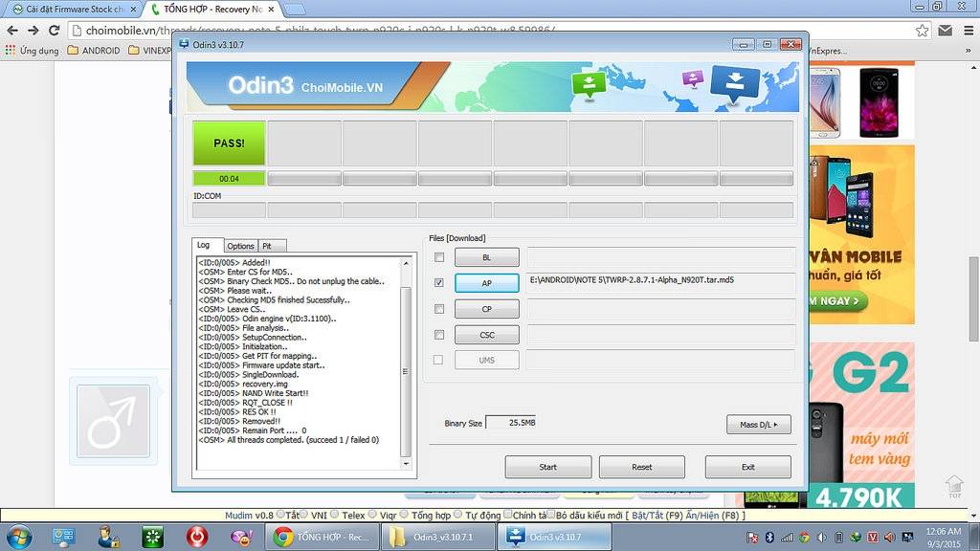Image resolution: width=980 pixels, height=551 pixels.
Task: Open the mail extension icon in Chrome
Action: (945, 30)
